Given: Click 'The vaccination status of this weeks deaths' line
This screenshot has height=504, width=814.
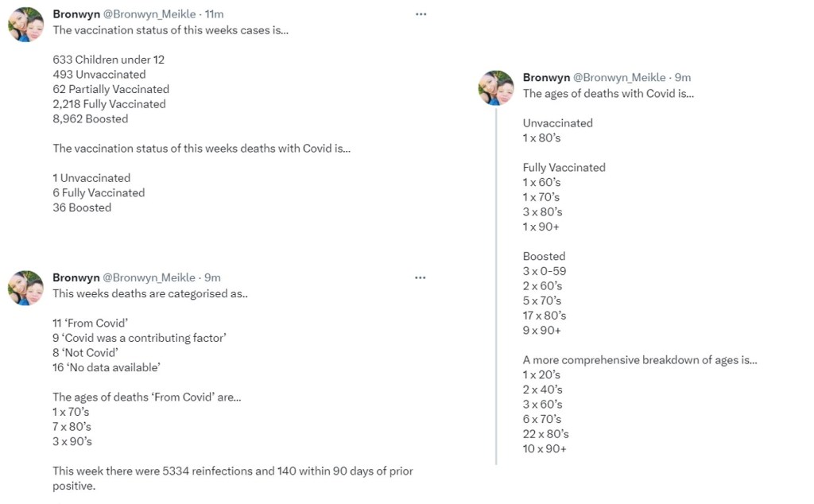Looking at the screenshot, I should pyautogui.click(x=201, y=148).
